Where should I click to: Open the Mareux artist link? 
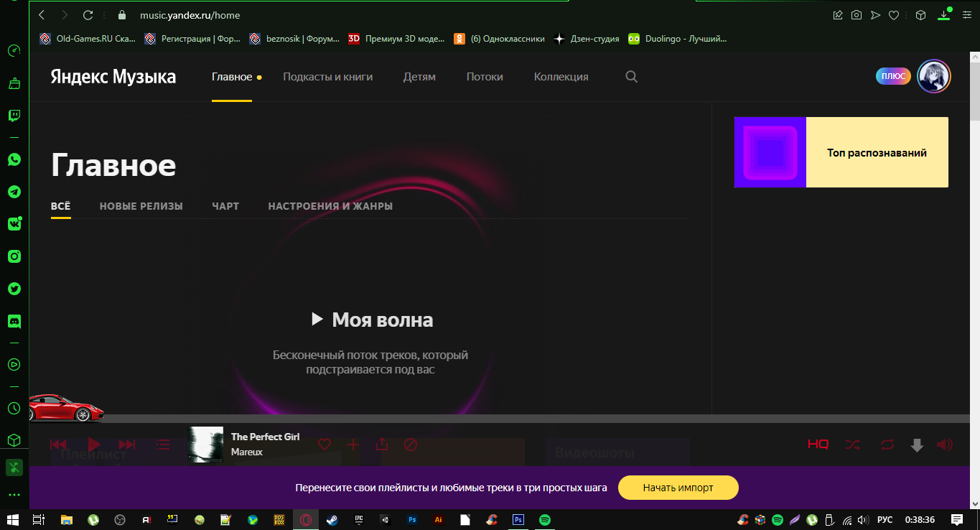(x=247, y=452)
